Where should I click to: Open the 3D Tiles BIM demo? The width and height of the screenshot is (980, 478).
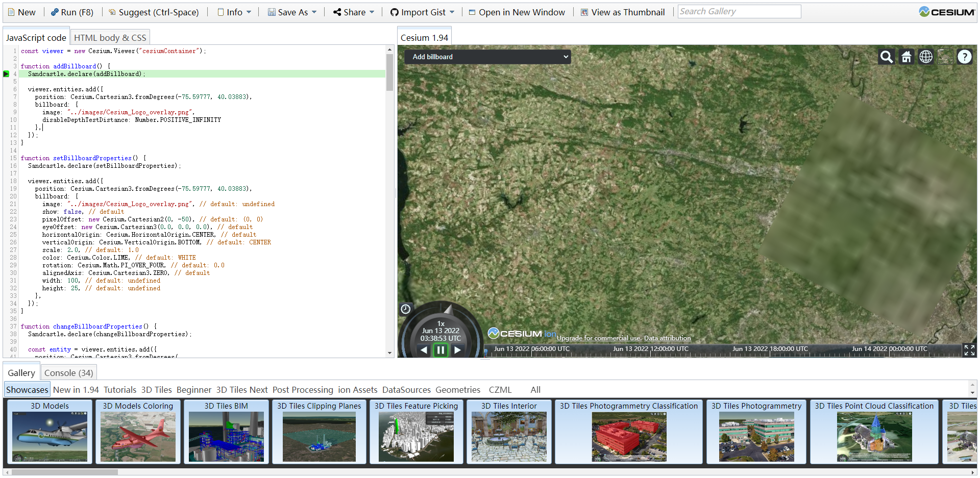click(226, 432)
